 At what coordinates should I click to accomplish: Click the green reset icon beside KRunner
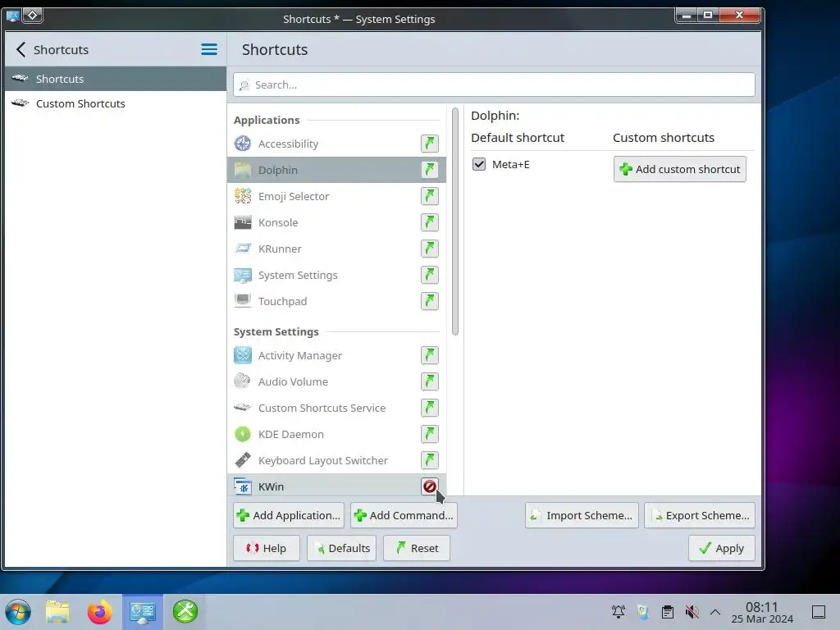click(430, 249)
